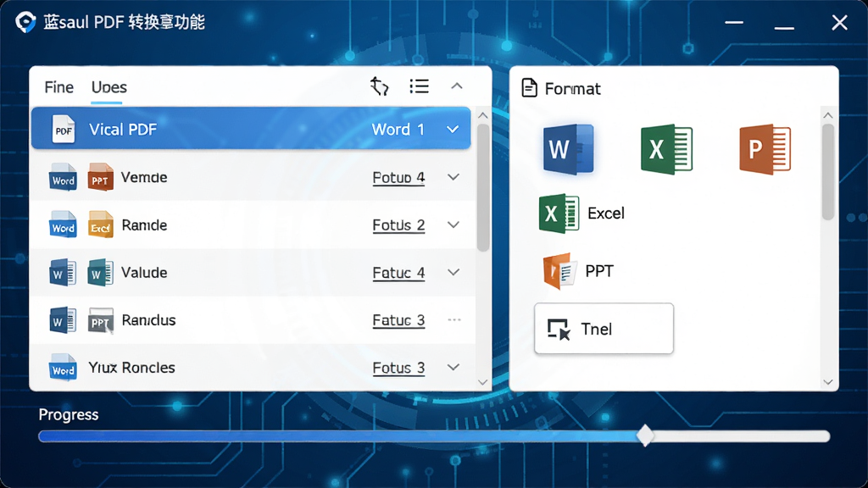Open the Fotus 3 link in the Yiux Roncles row

(x=398, y=368)
